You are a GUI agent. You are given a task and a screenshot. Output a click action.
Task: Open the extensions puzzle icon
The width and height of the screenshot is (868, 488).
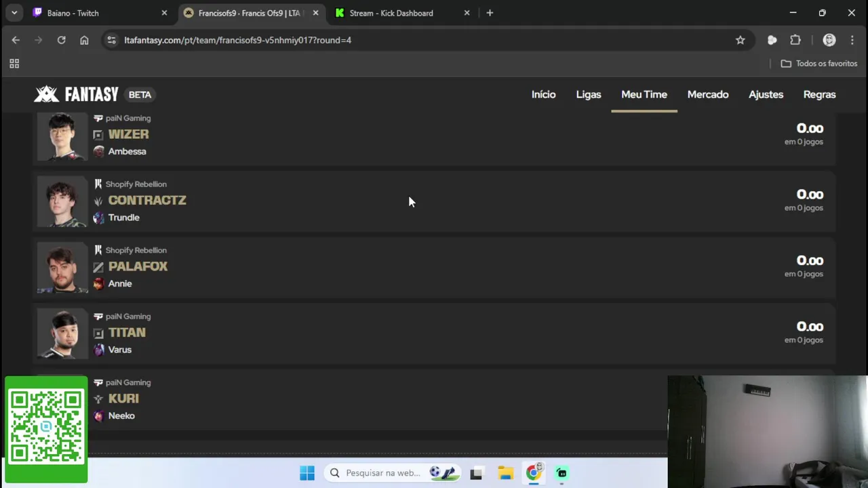(x=795, y=40)
